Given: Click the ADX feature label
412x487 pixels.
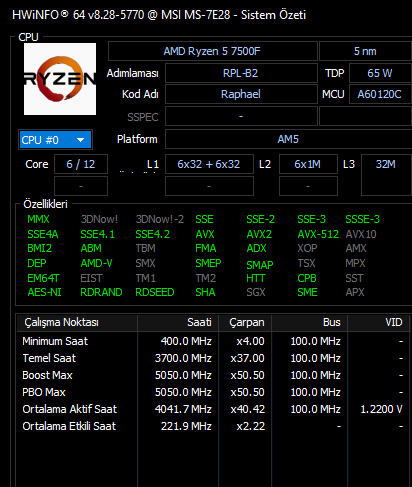Looking at the screenshot, I should (x=256, y=248).
